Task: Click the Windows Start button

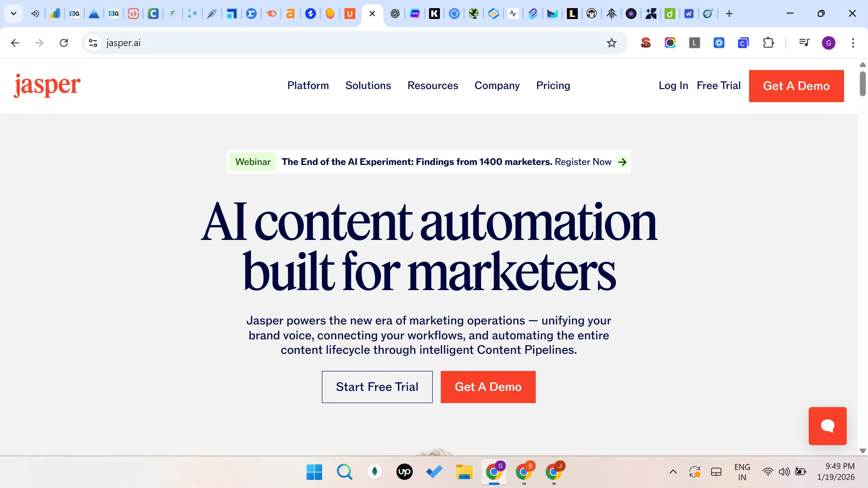Action: click(x=314, y=472)
